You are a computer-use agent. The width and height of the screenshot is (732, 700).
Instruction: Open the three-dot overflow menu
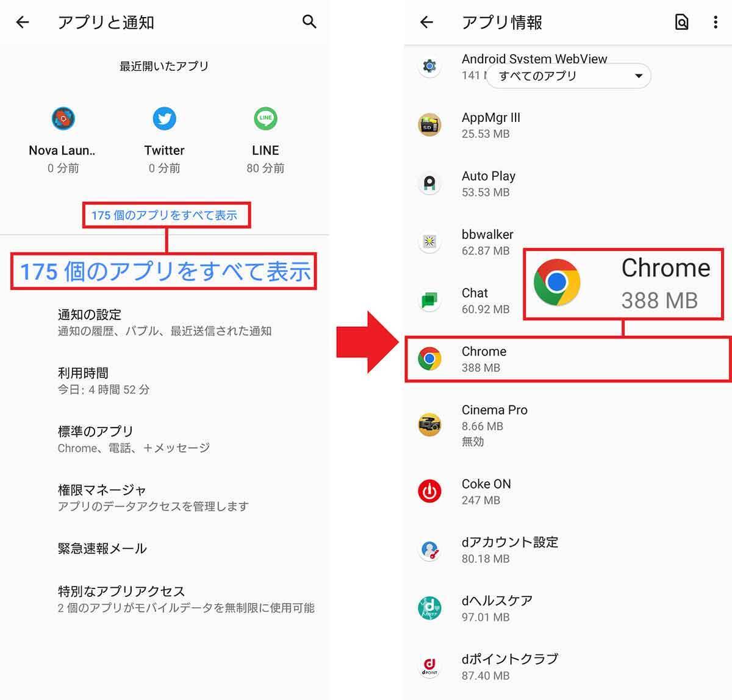715,23
